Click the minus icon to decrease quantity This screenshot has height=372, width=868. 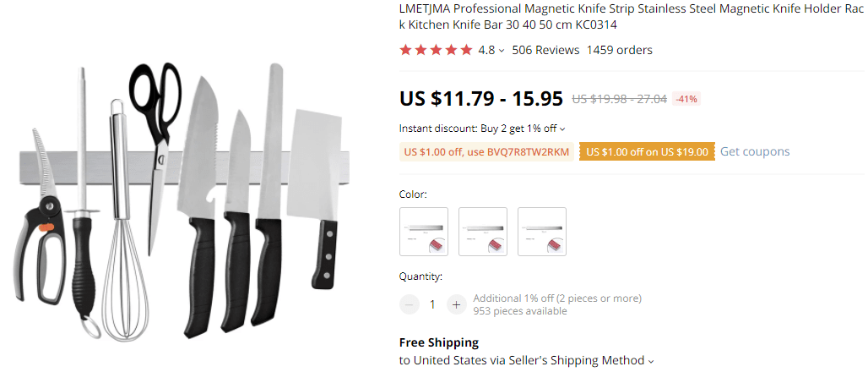410,304
